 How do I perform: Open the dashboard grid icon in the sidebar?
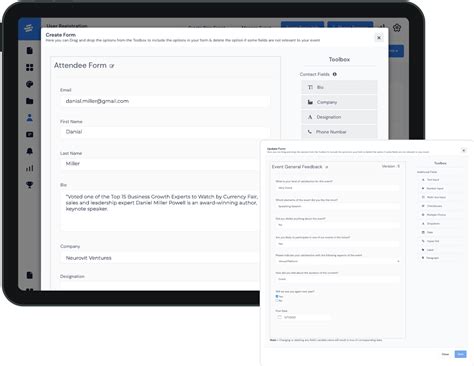click(x=30, y=68)
